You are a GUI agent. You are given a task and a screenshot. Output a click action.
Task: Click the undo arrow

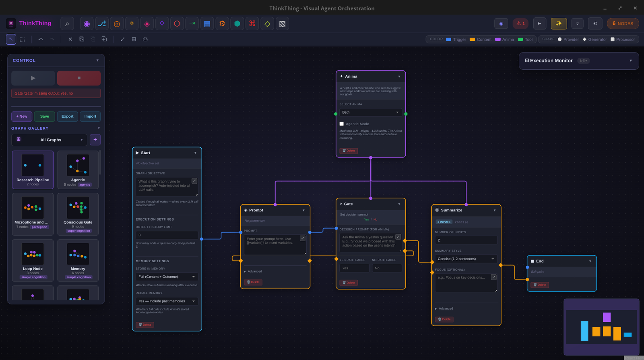click(x=41, y=39)
